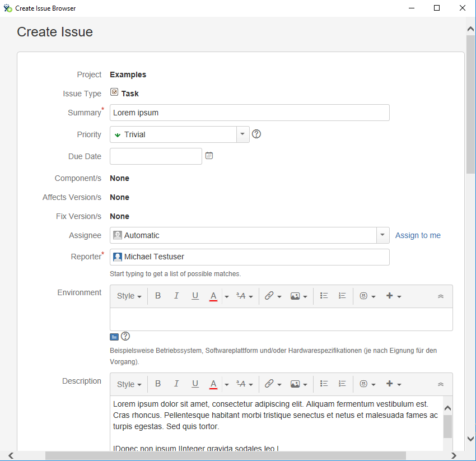
Task: Open the Due Date calendar picker
Action: [x=209, y=156]
